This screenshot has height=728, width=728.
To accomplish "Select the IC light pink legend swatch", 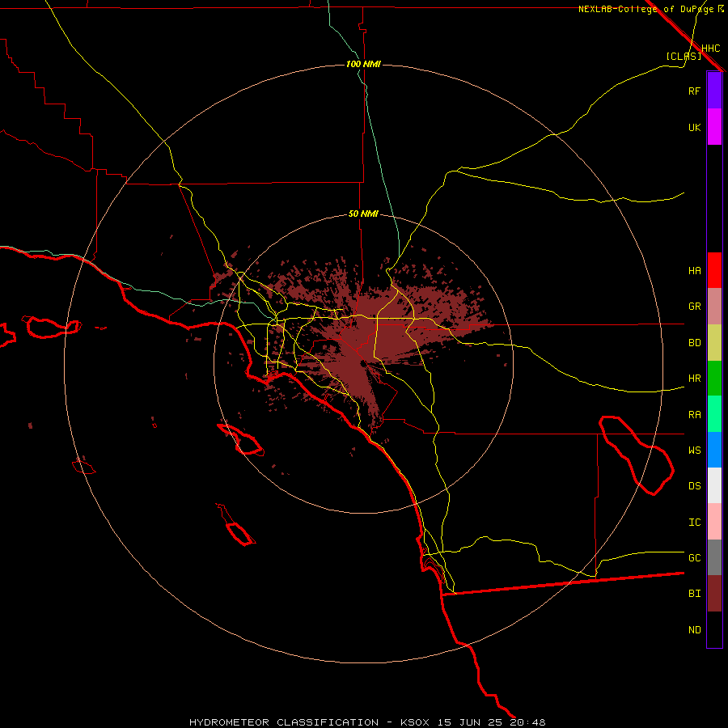I will pos(714,522).
